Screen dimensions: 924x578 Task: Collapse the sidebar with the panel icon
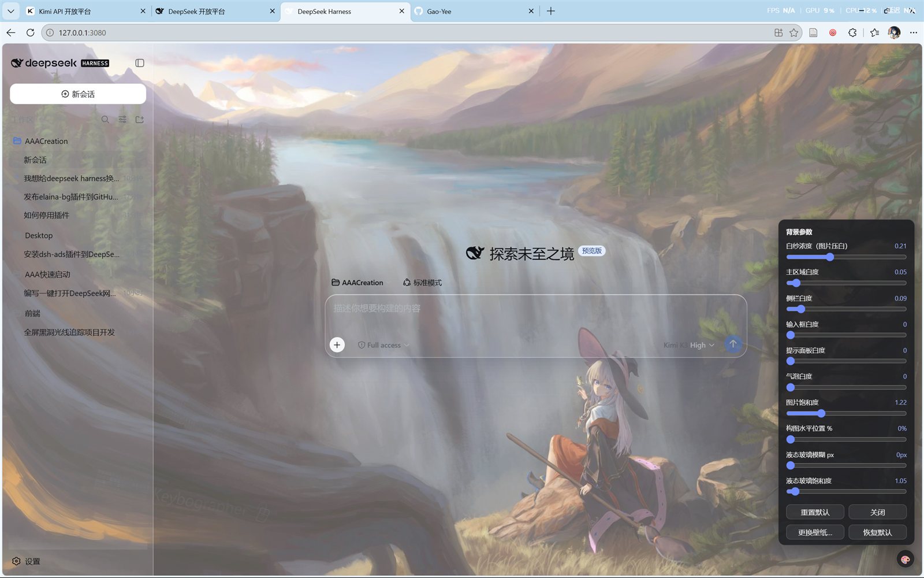coord(140,63)
